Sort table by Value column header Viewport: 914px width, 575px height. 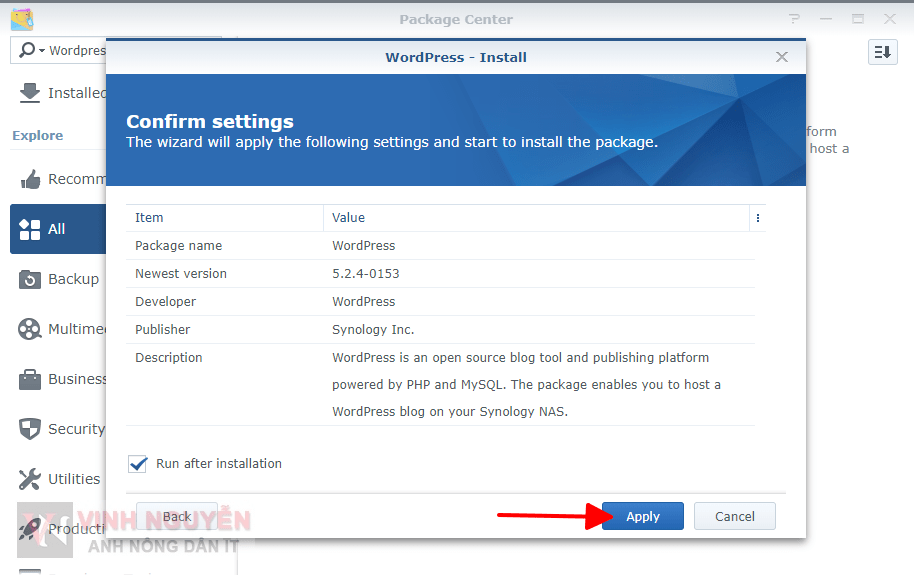pyautogui.click(x=536, y=218)
